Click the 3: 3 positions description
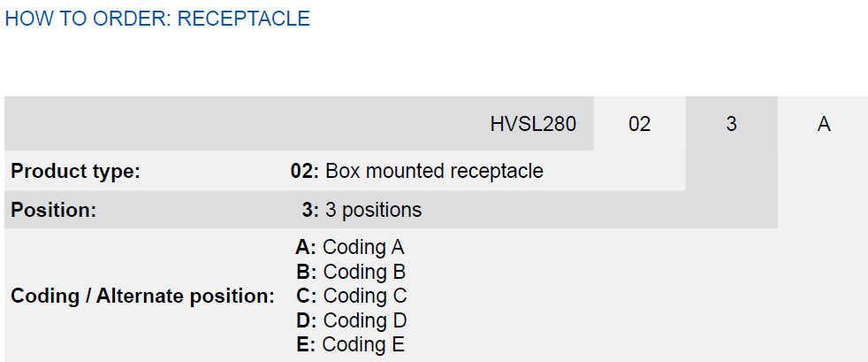 tap(362, 210)
